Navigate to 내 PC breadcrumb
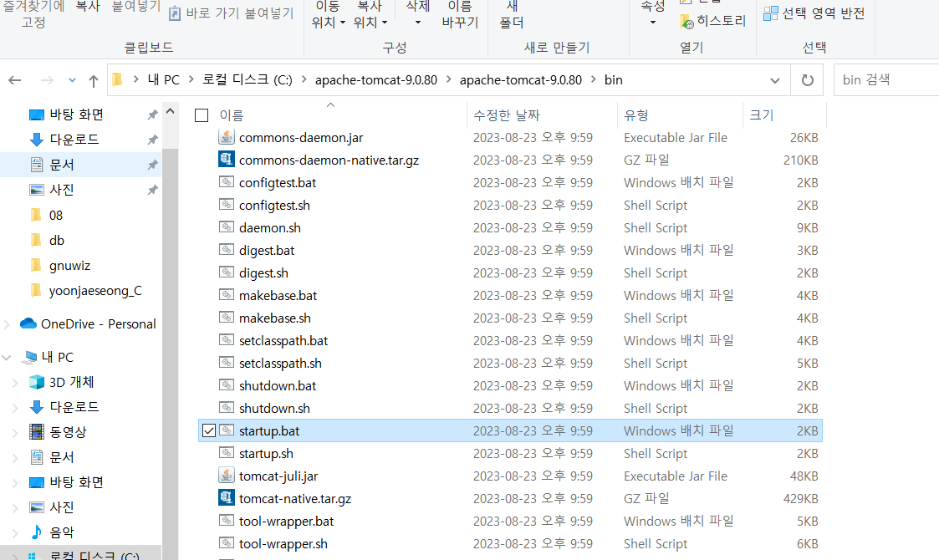The image size is (939, 560). (x=164, y=79)
